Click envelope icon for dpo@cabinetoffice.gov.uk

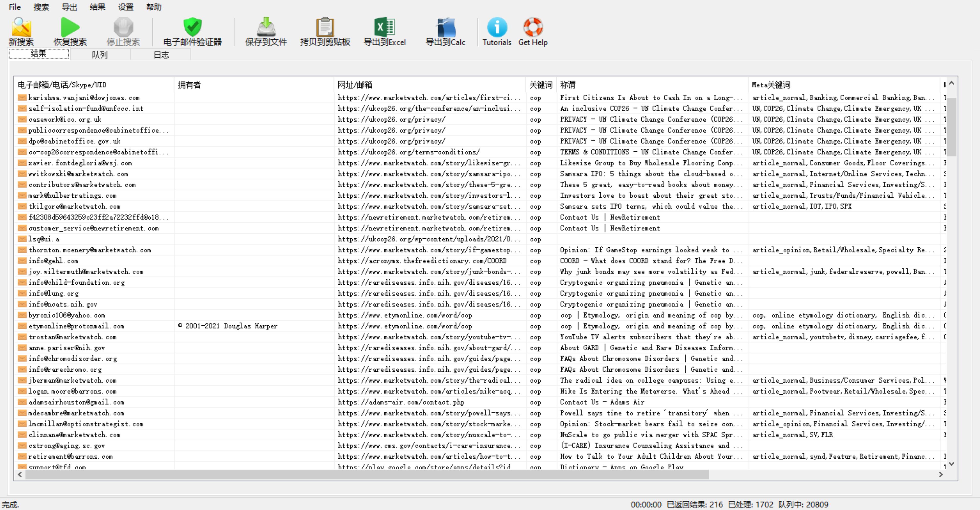pos(23,141)
